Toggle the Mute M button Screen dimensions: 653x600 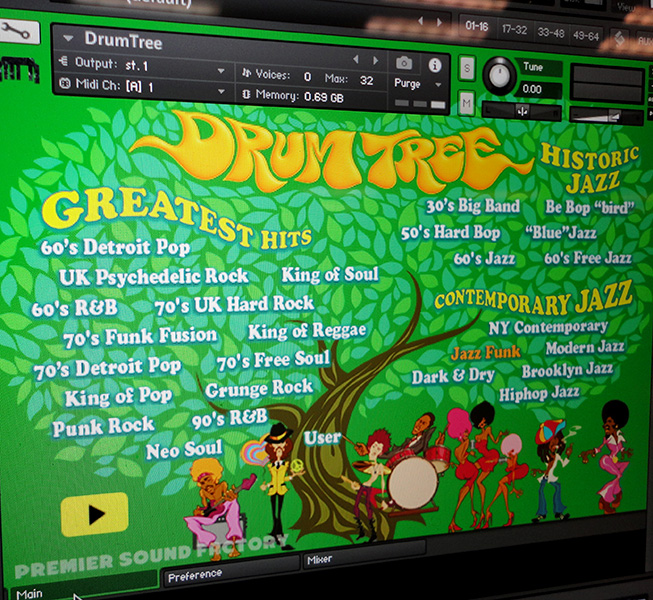[x=466, y=103]
